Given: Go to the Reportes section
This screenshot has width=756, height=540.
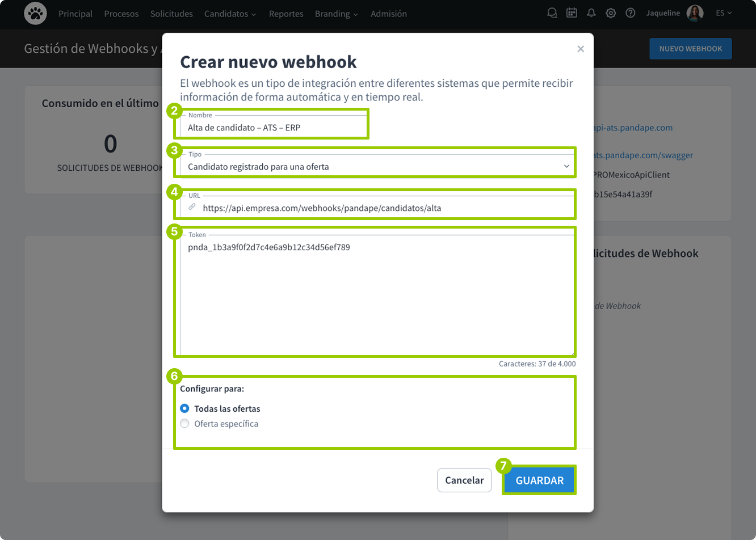Looking at the screenshot, I should point(286,14).
